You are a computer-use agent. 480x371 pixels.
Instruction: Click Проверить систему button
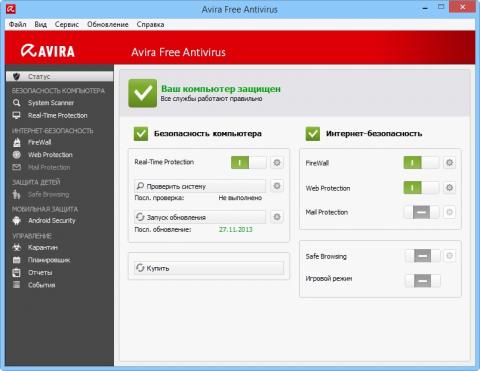click(x=200, y=186)
